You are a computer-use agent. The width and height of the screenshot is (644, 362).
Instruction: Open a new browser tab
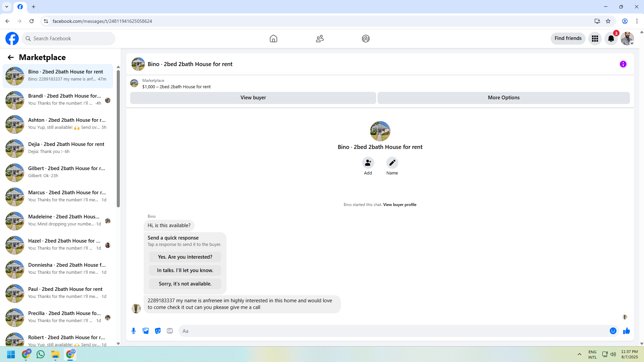coord(34,7)
